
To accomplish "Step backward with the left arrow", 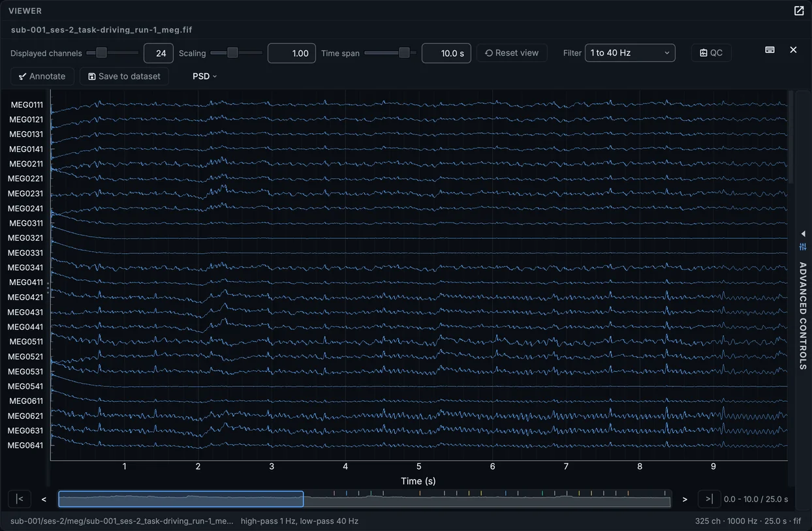I will 44,499.
